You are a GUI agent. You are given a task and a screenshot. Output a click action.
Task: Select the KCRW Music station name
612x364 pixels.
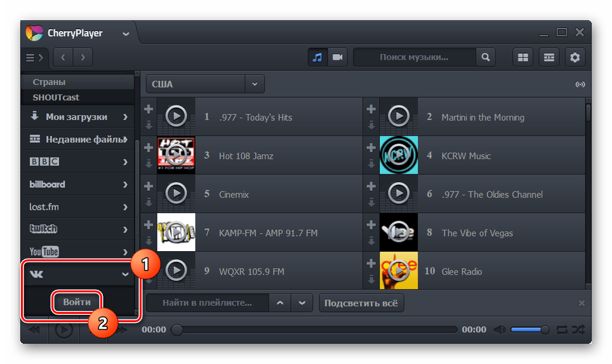point(466,156)
